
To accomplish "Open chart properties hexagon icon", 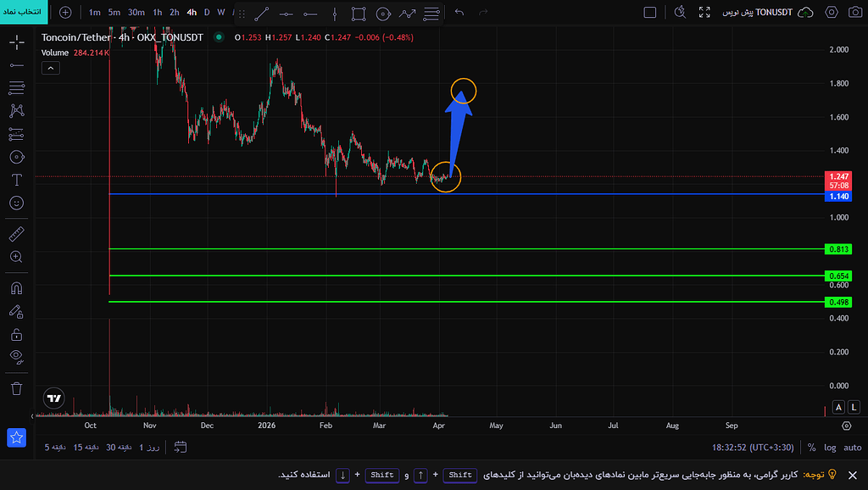I will (x=832, y=12).
